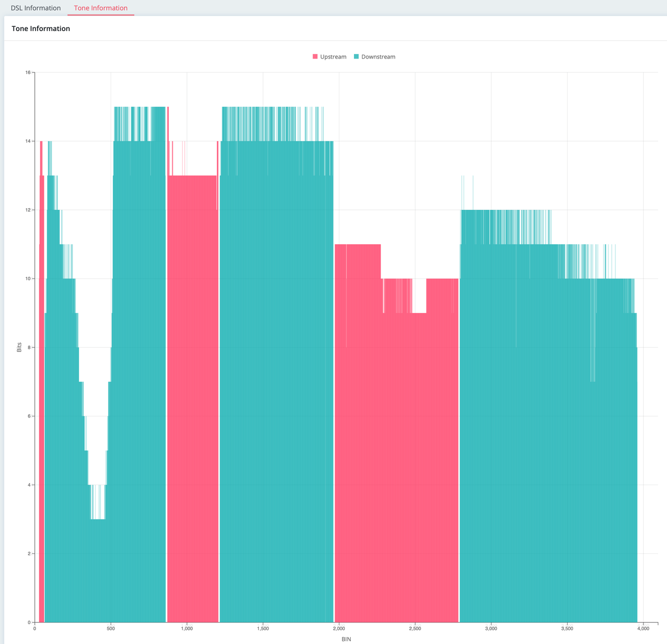Viewport: 667px width, 644px height.
Task: Click the 8 y-axis tick label
Action: coord(29,347)
